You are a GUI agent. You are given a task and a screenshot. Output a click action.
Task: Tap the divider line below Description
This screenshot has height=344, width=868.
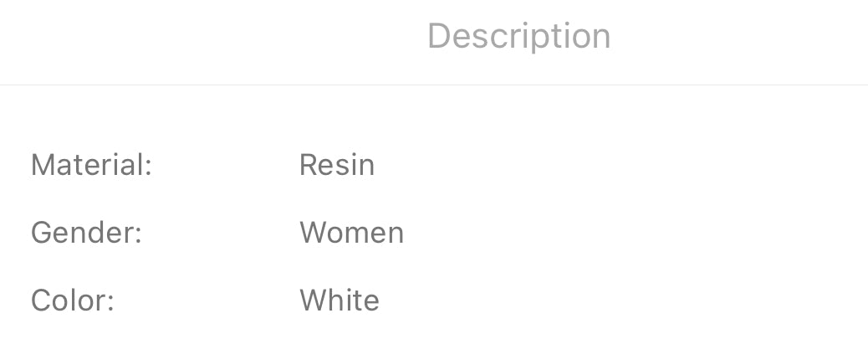point(434,85)
